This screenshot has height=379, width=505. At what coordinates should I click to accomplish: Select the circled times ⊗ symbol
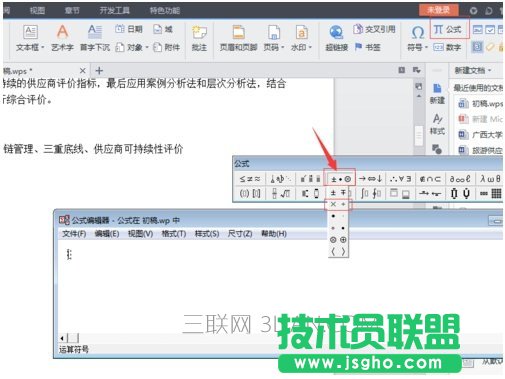pyautogui.click(x=333, y=240)
